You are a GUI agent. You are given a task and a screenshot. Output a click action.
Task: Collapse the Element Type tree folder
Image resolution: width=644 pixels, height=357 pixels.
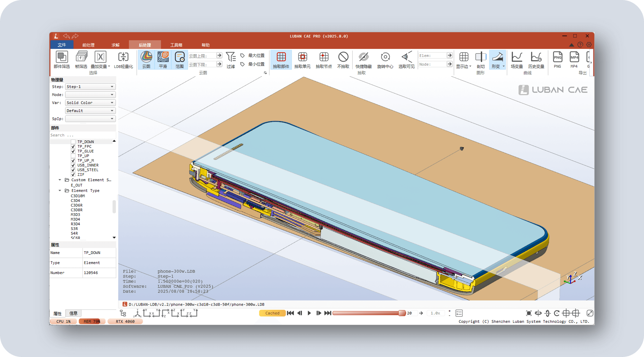[60, 191]
